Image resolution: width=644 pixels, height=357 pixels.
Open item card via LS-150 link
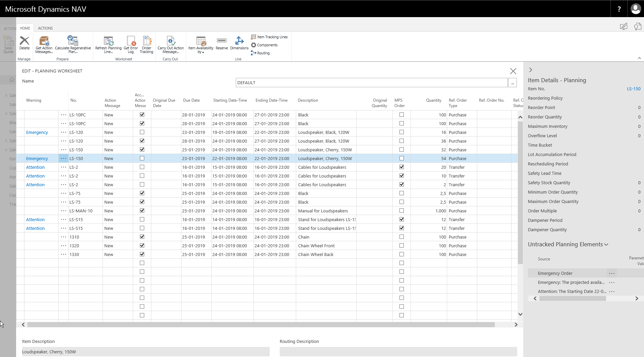pos(633,89)
